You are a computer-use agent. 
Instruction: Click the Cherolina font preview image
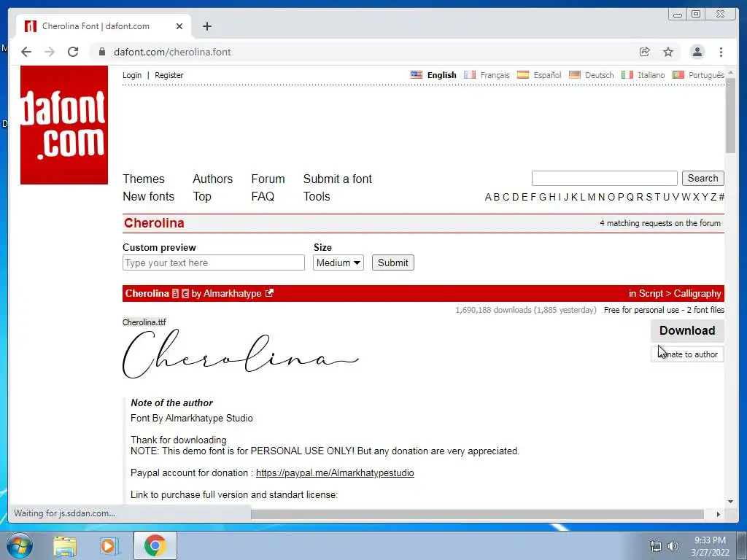click(x=240, y=354)
